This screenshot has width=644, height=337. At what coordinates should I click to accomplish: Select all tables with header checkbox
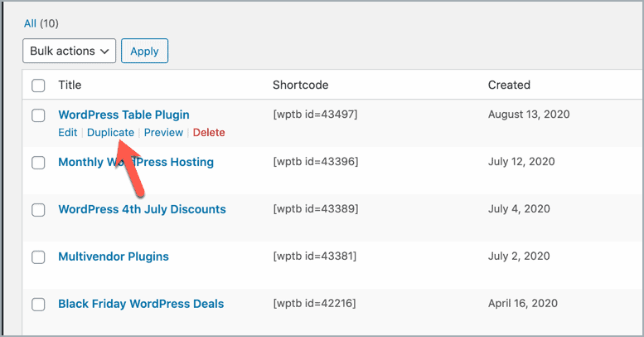point(38,85)
